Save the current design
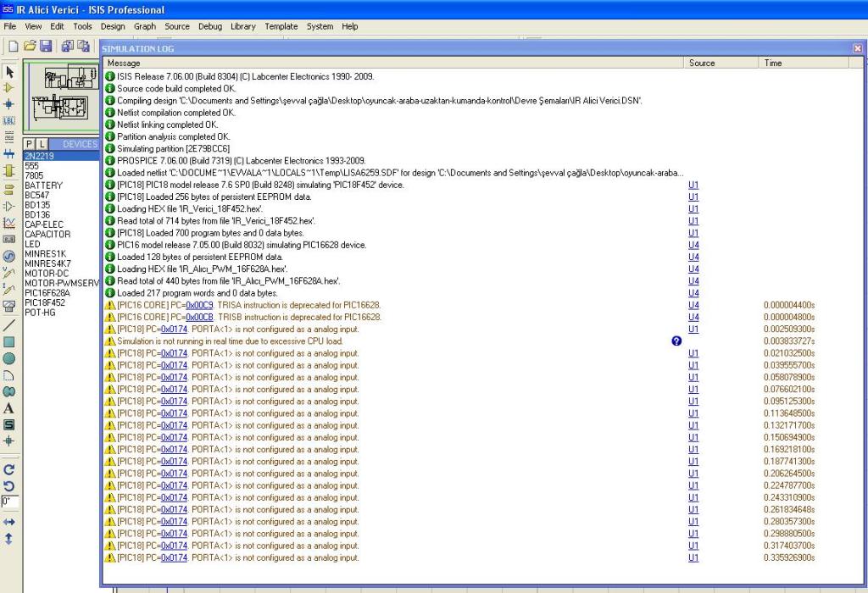 pos(46,46)
